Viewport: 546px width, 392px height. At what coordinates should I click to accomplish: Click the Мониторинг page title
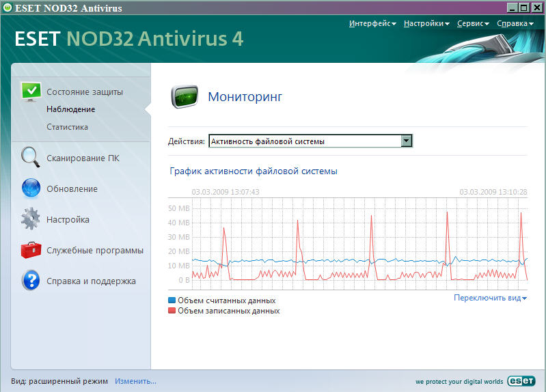[x=245, y=97]
